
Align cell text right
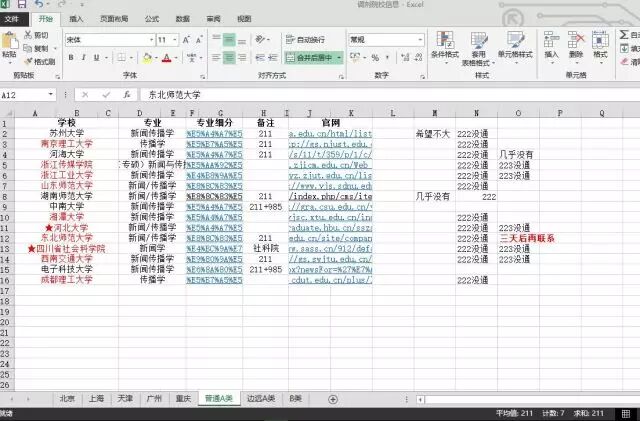click(242, 58)
